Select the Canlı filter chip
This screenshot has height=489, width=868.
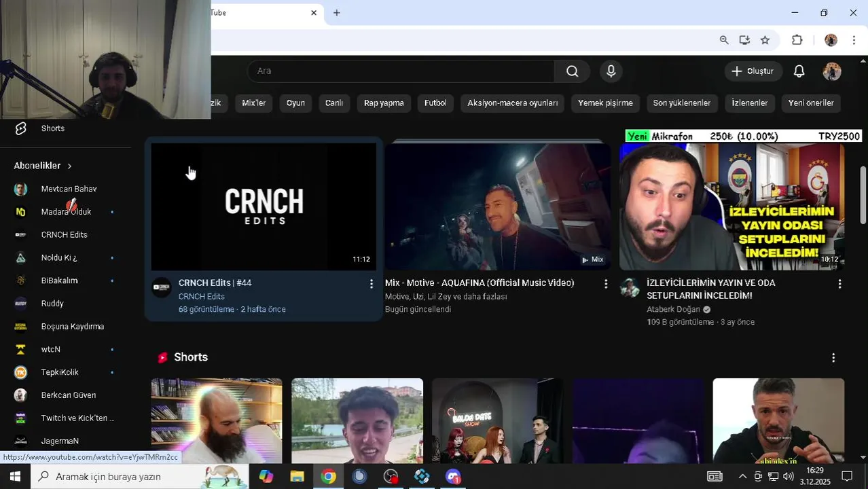[x=334, y=103]
